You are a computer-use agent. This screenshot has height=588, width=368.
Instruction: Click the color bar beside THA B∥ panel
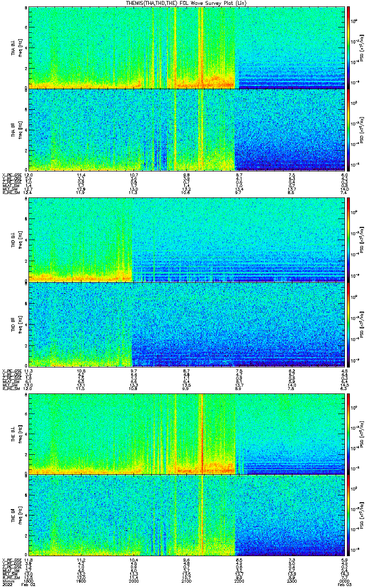(348, 129)
